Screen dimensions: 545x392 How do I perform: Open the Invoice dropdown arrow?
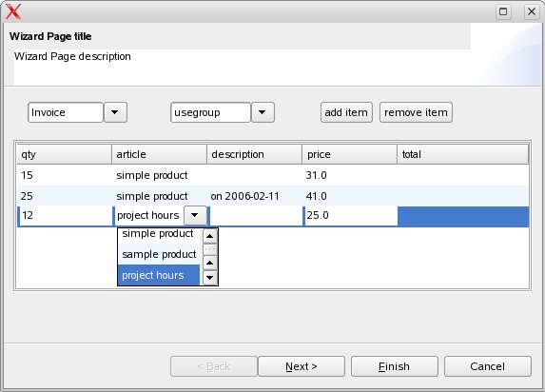(115, 112)
